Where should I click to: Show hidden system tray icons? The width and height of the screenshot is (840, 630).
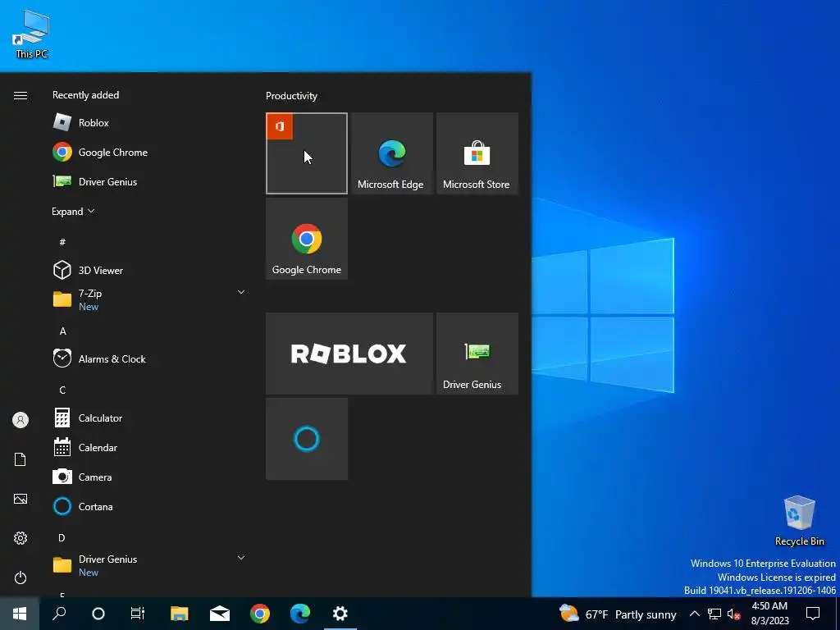click(694, 614)
